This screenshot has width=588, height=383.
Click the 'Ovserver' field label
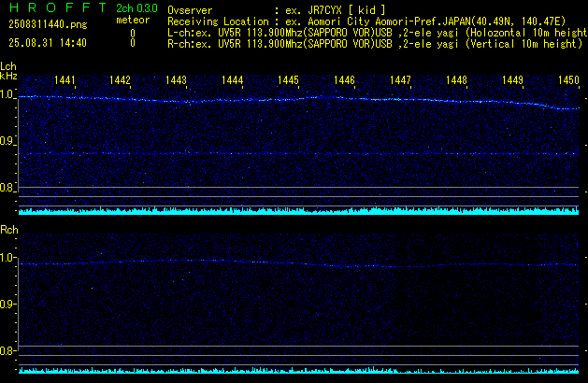pyautogui.click(x=190, y=10)
